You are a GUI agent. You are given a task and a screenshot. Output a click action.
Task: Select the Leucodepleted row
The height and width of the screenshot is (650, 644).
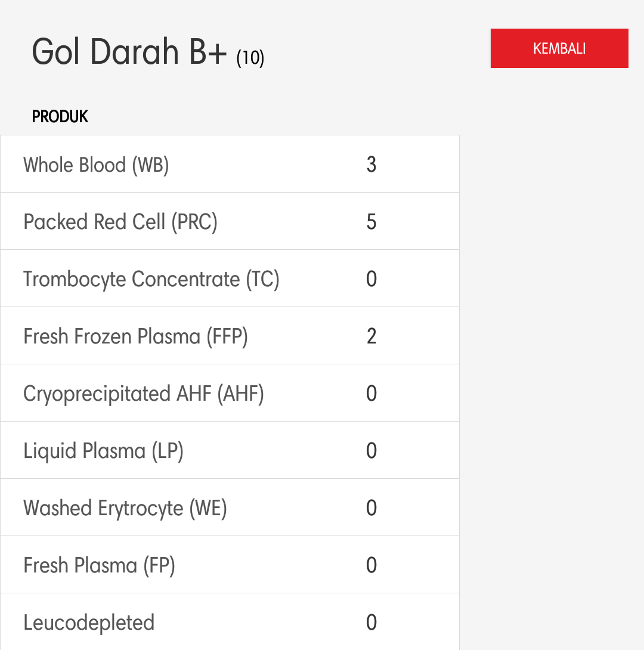[x=230, y=622]
